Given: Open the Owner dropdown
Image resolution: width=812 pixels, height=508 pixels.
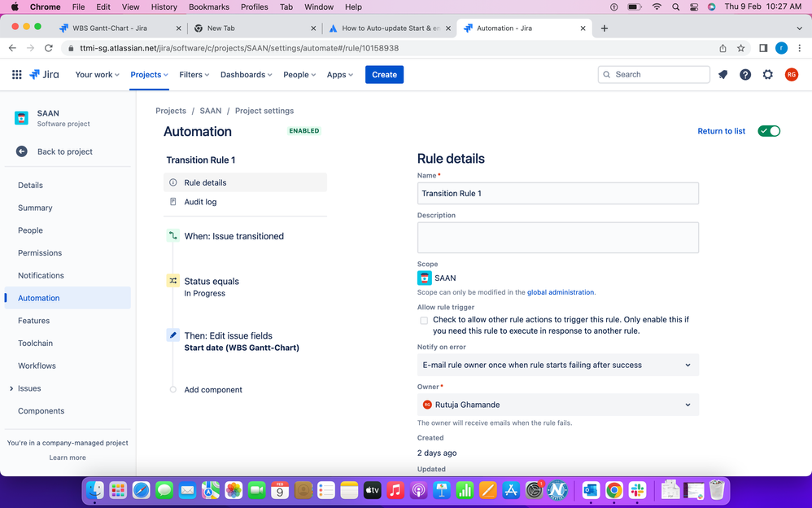Looking at the screenshot, I should [557, 405].
